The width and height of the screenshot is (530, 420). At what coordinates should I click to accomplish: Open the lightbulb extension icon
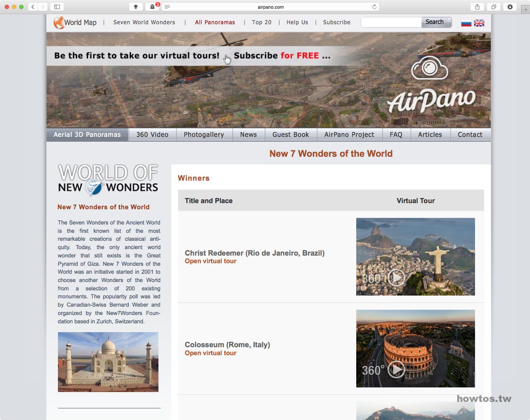click(x=136, y=7)
